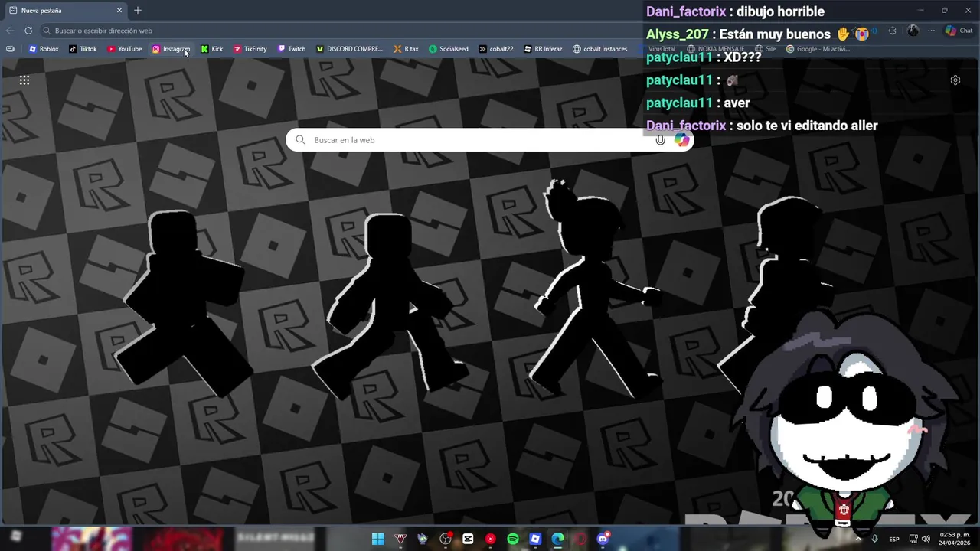Open Windows Start menu
Image resolution: width=980 pixels, height=551 pixels.
377,539
